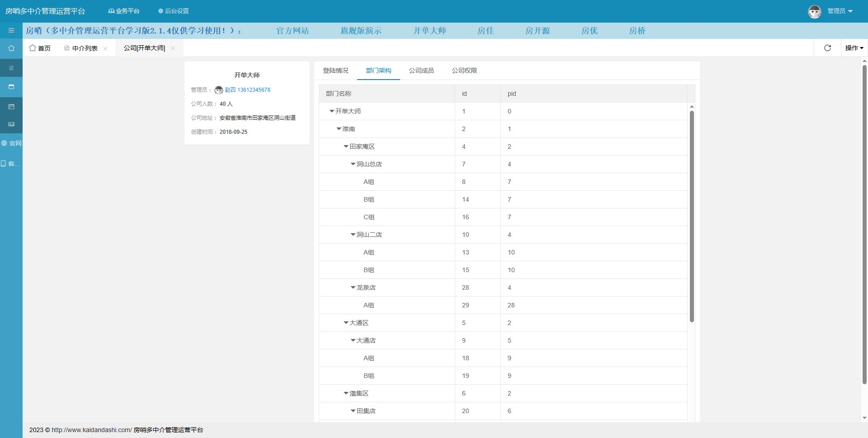The height and width of the screenshot is (438, 868).
Task: Open the 旗舰版演示 menu item
Action: click(x=361, y=30)
